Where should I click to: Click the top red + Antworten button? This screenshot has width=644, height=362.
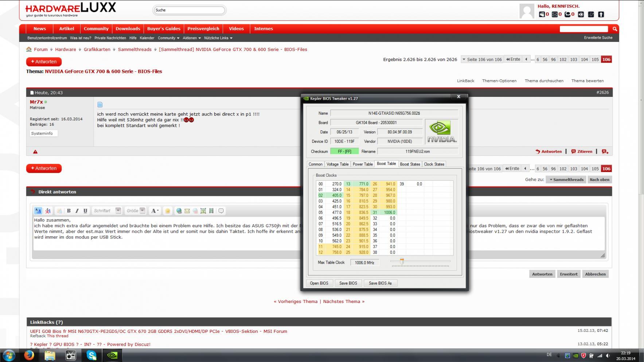tap(44, 62)
